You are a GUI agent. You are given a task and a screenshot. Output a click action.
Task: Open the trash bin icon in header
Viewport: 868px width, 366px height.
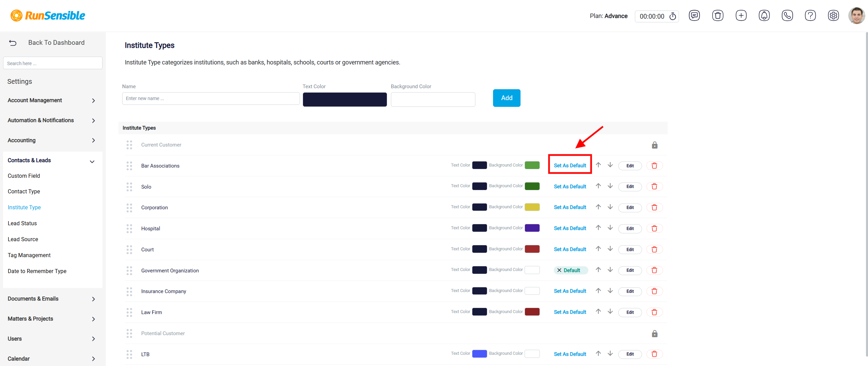pyautogui.click(x=718, y=16)
